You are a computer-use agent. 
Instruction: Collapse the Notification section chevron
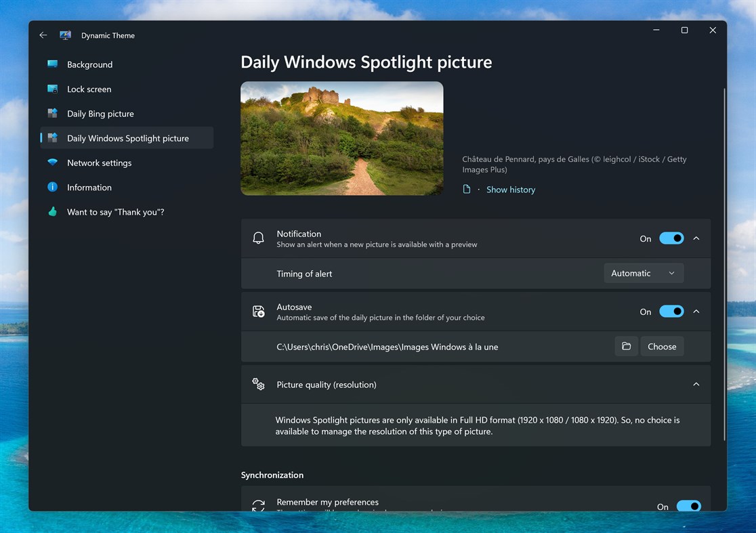pos(696,238)
